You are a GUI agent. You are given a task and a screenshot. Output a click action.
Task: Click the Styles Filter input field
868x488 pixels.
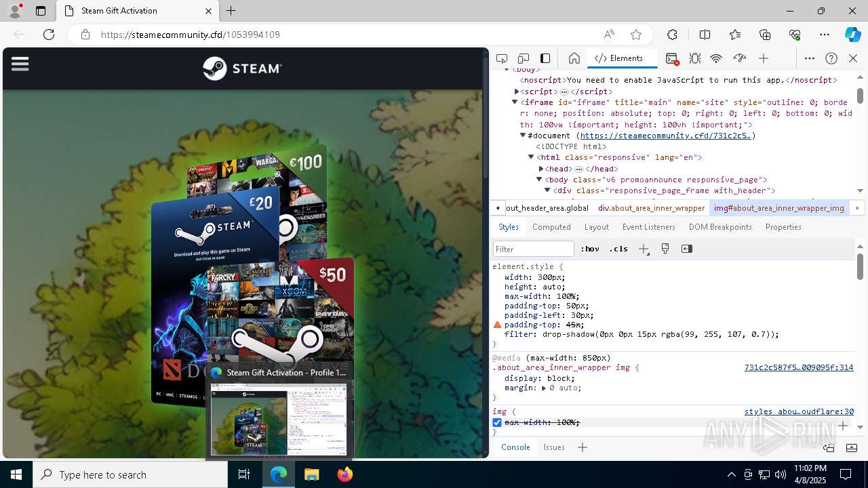point(534,249)
